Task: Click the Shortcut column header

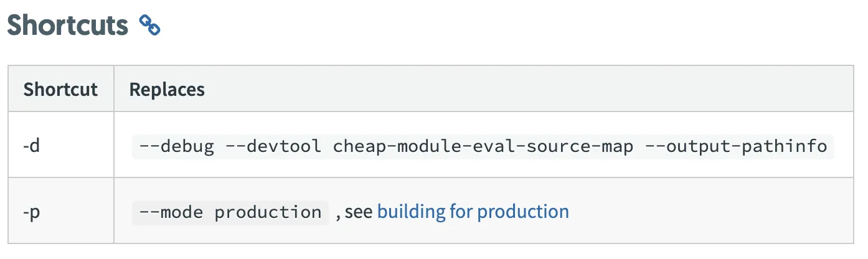Action: (x=60, y=89)
